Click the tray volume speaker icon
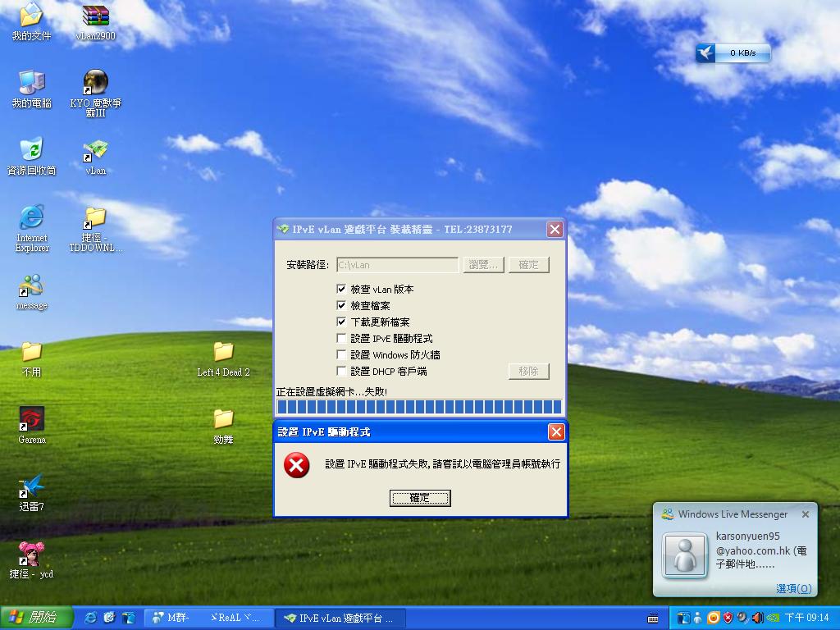840x630 pixels. coord(757,618)
